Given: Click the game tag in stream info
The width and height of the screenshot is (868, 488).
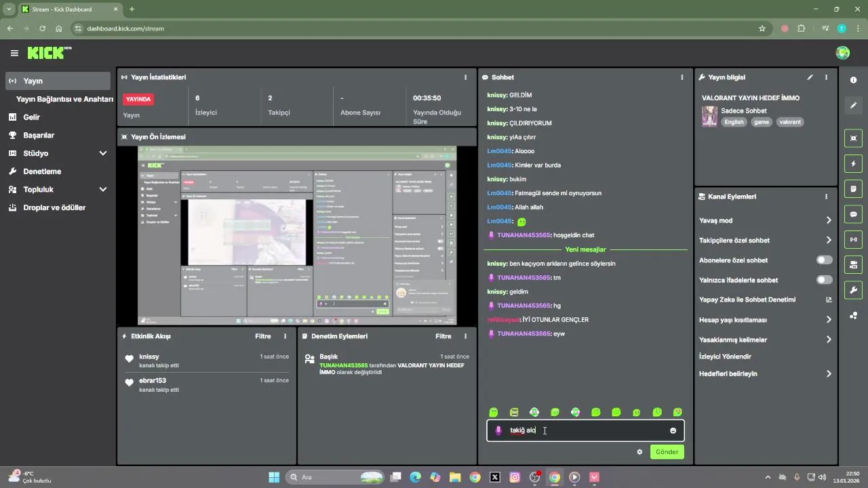Looking at the screenshot, I should pyautogui.click(x=762, y=122).
